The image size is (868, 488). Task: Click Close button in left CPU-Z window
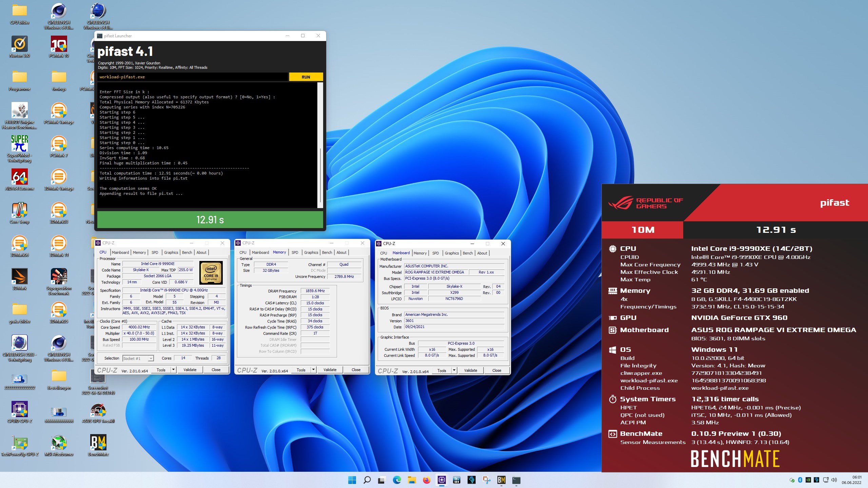216,370
